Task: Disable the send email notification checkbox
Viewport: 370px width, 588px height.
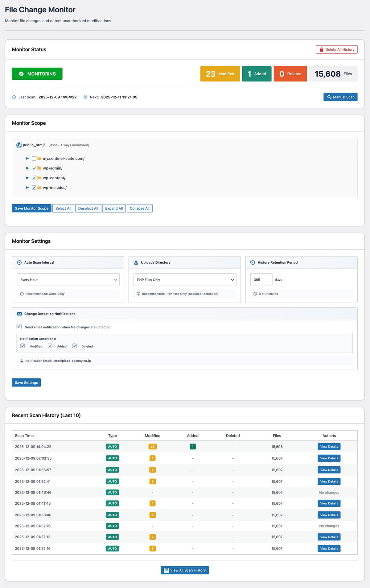Action: pyautogui.click(x=19, y=327)
